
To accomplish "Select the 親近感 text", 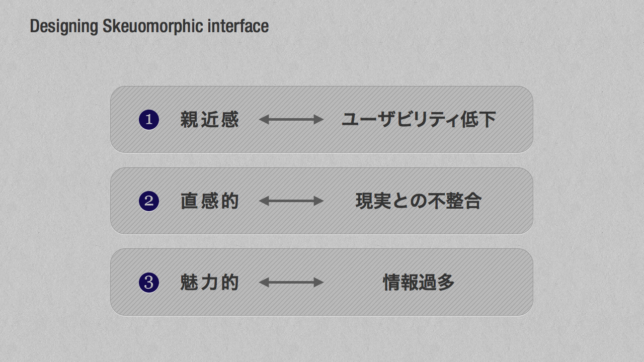I will click(209, 120).
